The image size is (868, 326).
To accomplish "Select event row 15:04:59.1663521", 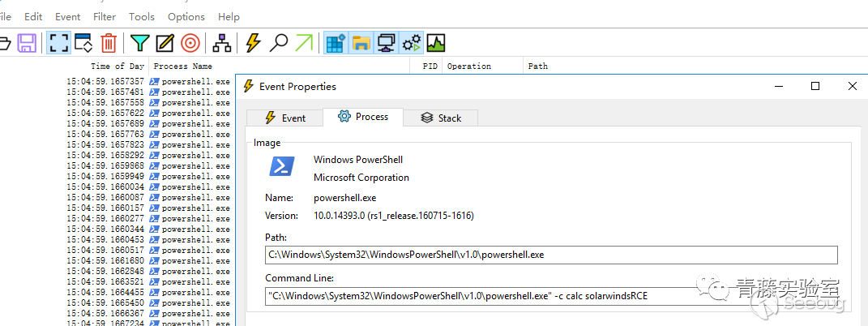I will click(148, 281).
